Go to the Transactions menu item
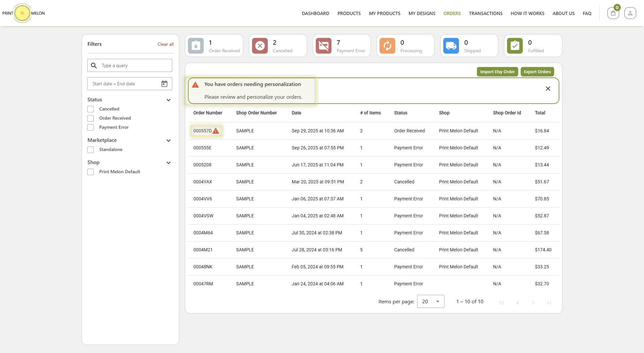644x353 pixels. (485, 13)
